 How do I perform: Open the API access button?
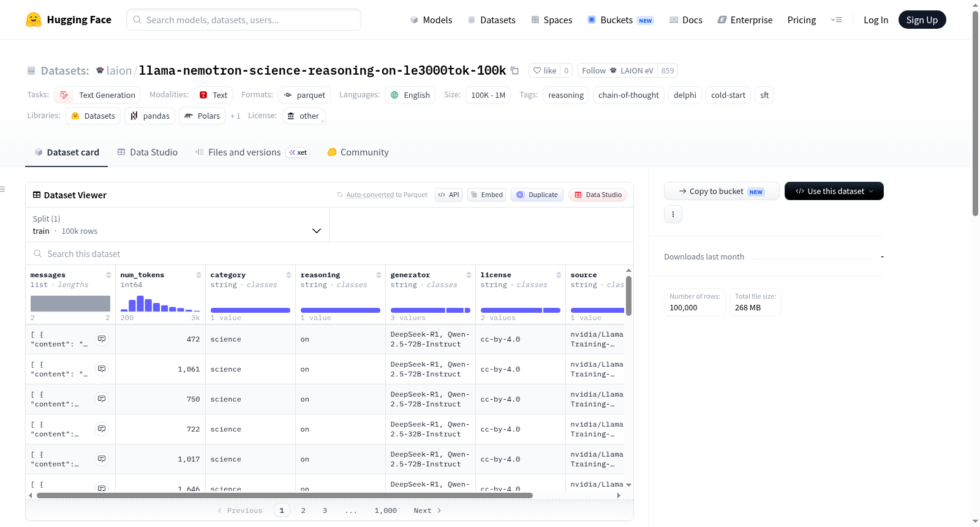click(x=448, y=195)
